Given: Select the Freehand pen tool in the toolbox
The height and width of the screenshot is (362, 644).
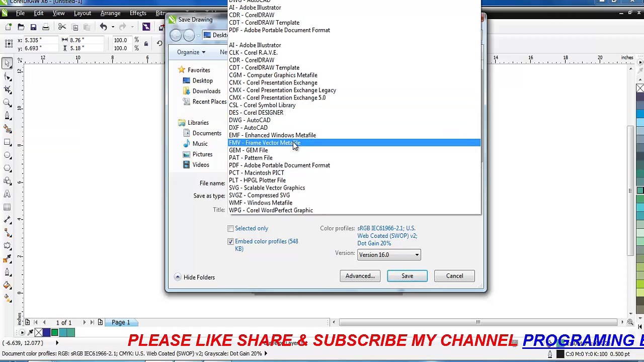Looking at the screenshot, I should pos(7,116).
